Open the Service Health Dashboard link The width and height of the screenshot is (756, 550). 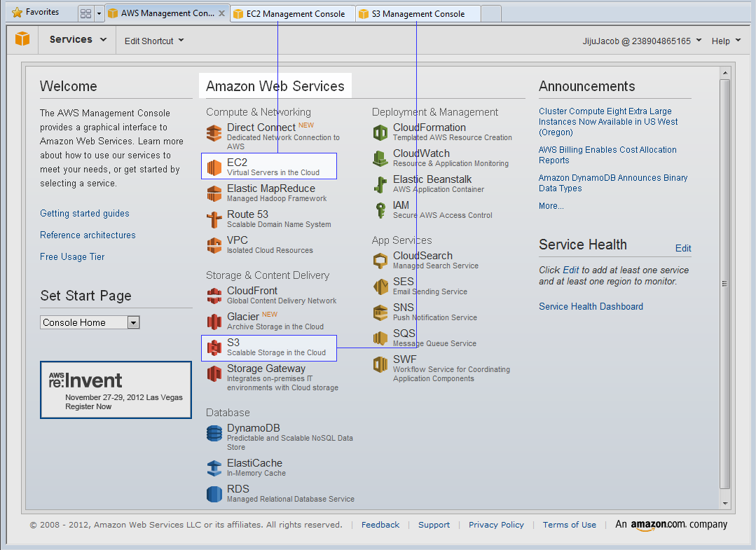[591, 306]
